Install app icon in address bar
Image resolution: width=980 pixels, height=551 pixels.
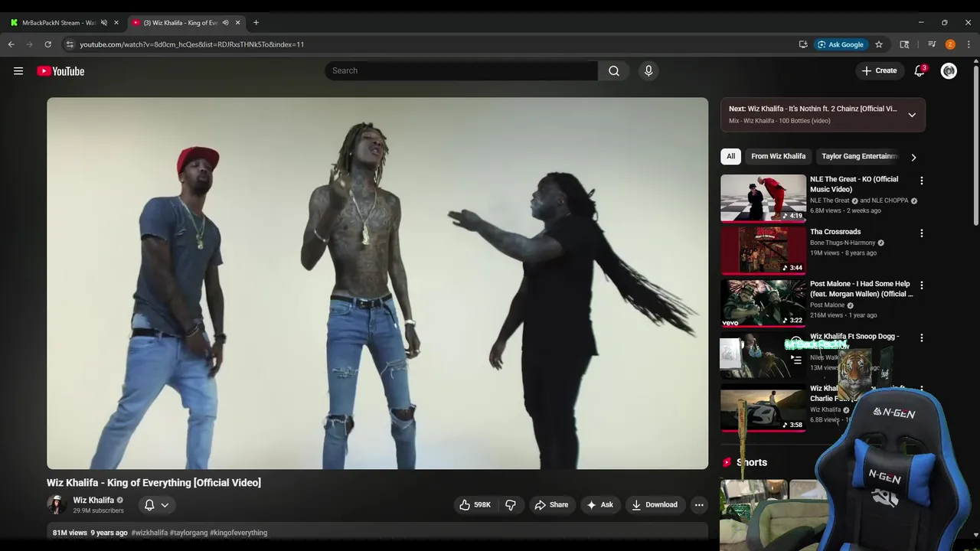[803, 44]
